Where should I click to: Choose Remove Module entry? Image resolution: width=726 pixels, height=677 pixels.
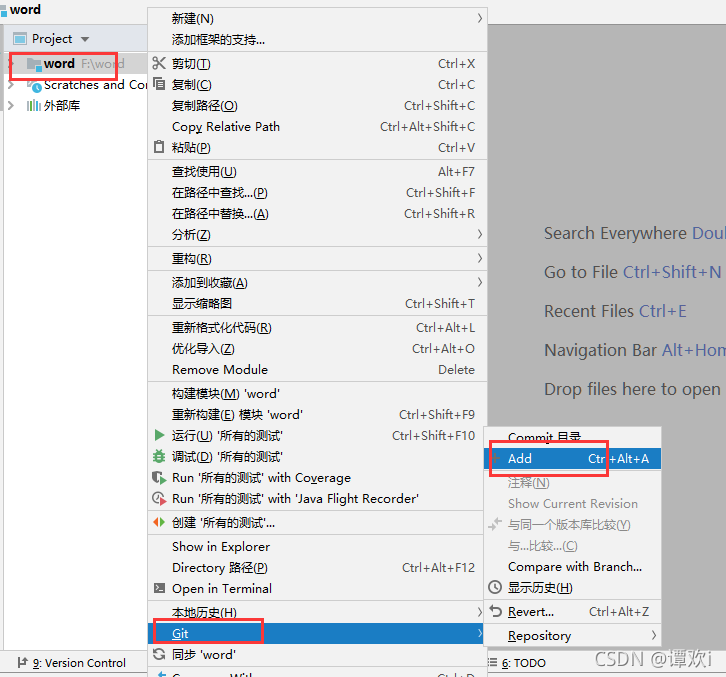(317, 370)
